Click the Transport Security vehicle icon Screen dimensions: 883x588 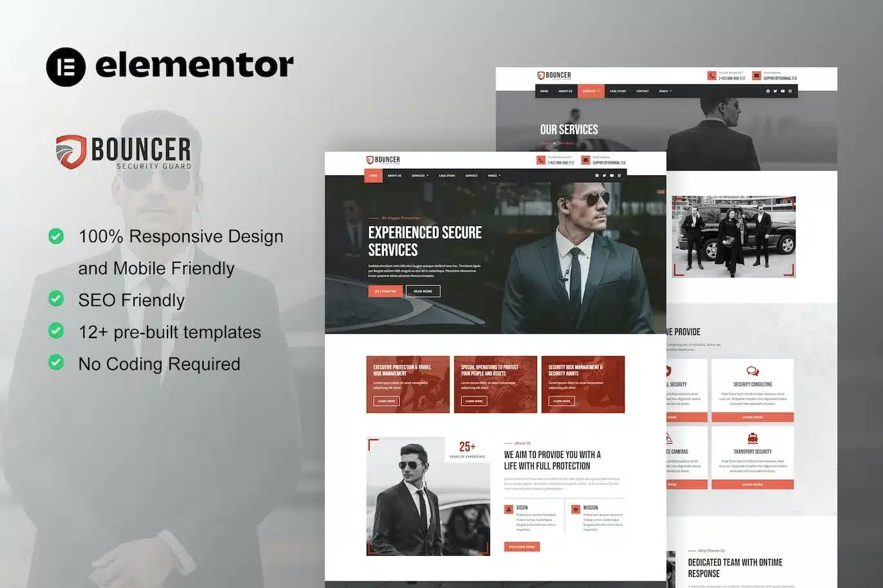click(752, 439)
